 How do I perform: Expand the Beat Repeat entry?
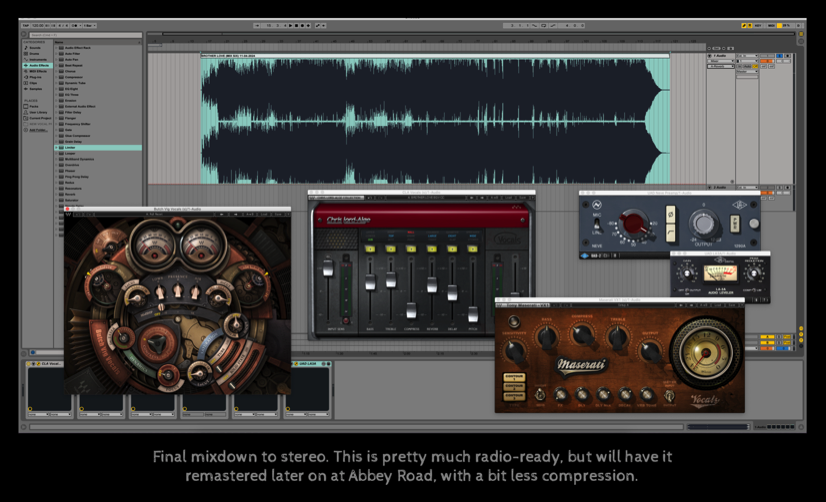point(56,65)
